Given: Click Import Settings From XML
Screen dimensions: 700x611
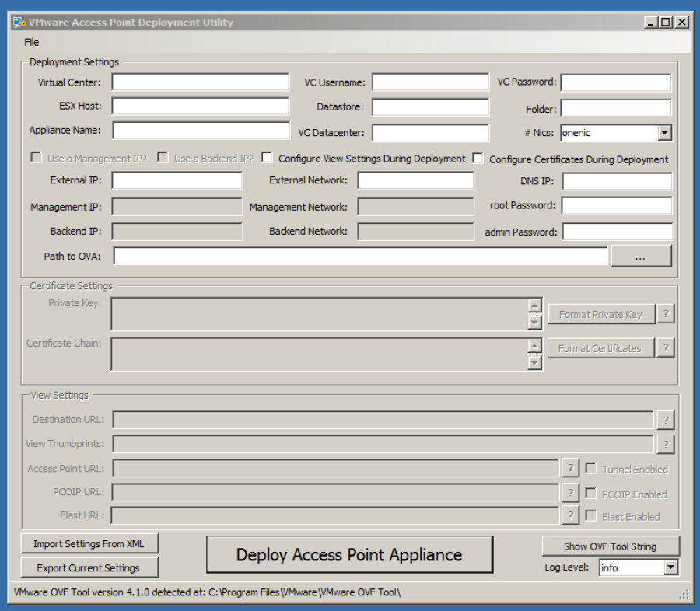Looking at the screenshot, I should click(89, 544).
